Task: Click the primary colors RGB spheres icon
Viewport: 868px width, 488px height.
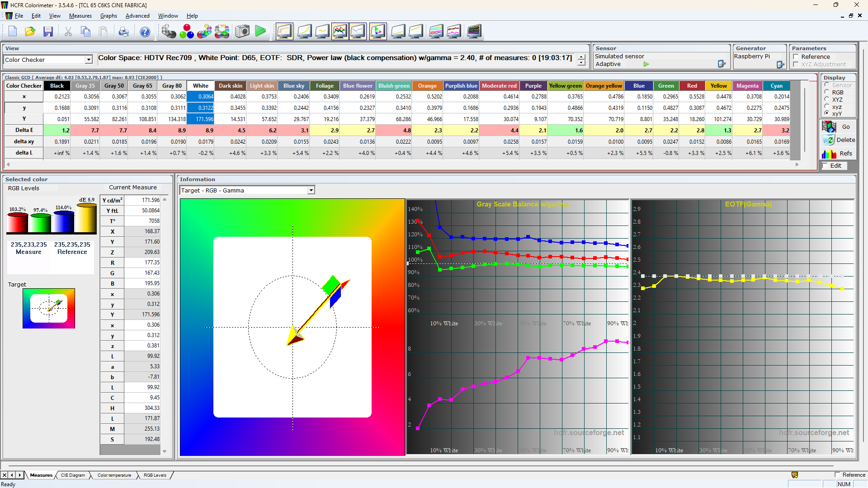Action: (x=186, y=32)
